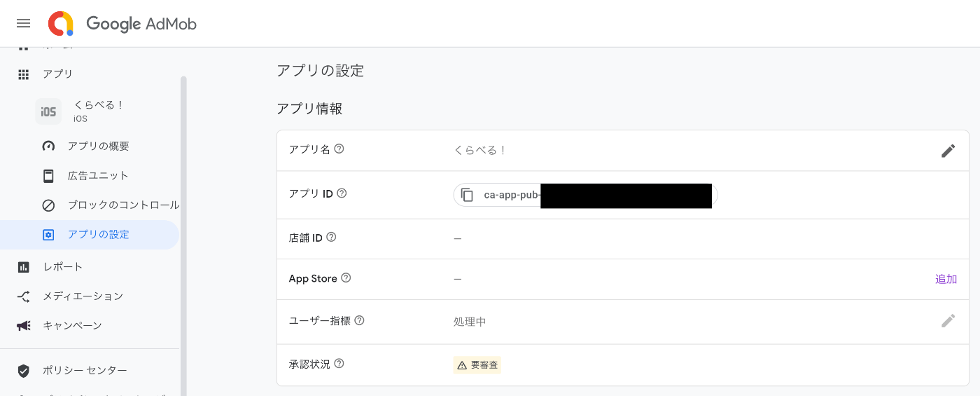Click the 追加 link for App Store
Screen dimensions: 980x396
[946, 279]
